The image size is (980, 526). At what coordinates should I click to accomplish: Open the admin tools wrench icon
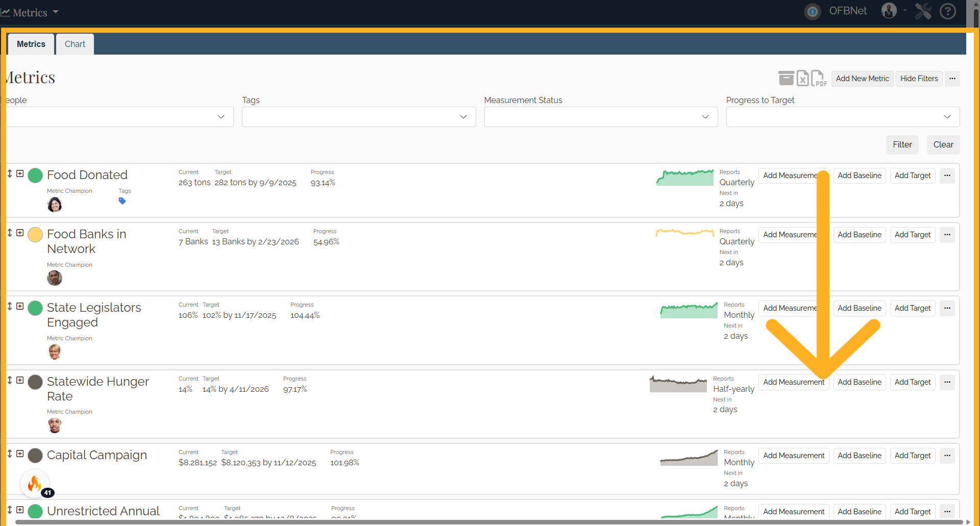pyautogui.click(x=923, y=11)
